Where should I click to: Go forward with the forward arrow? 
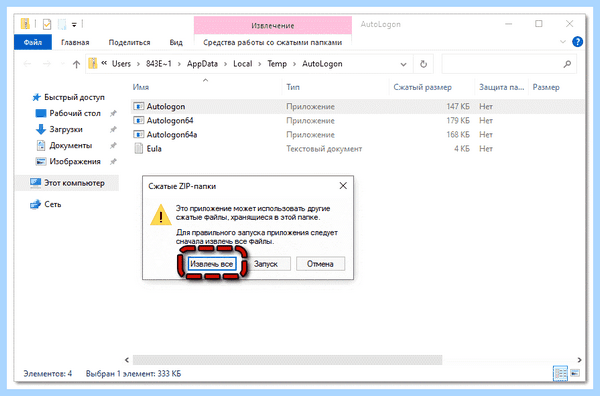click(47, 64)
